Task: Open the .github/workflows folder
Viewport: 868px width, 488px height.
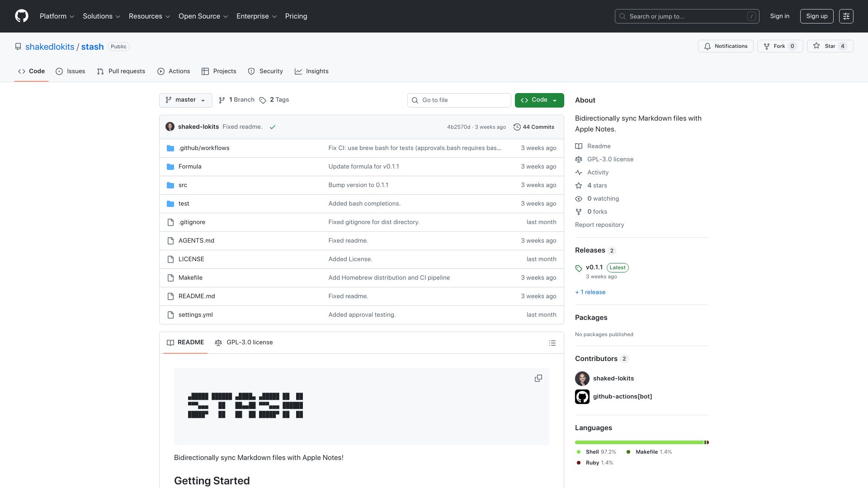Action: tap(204, 148)
